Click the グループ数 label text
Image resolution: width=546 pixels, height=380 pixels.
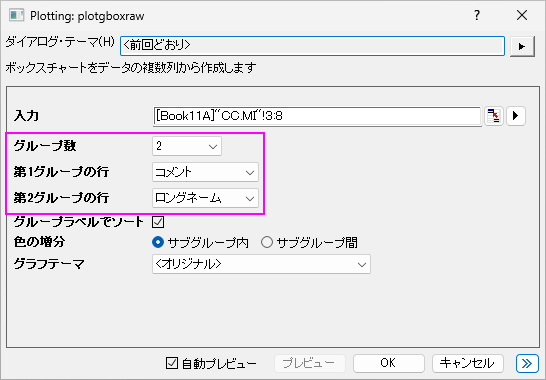[45, 146]
